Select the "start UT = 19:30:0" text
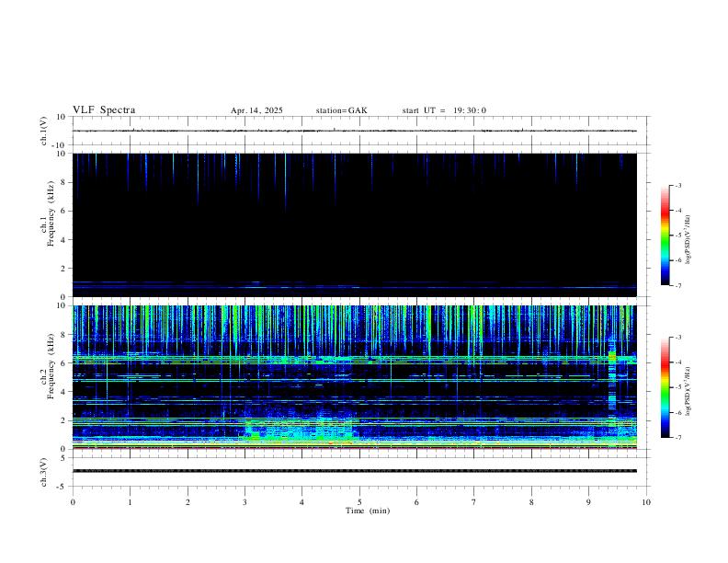Viewport: 728px width, 563px height. [444, 110]
